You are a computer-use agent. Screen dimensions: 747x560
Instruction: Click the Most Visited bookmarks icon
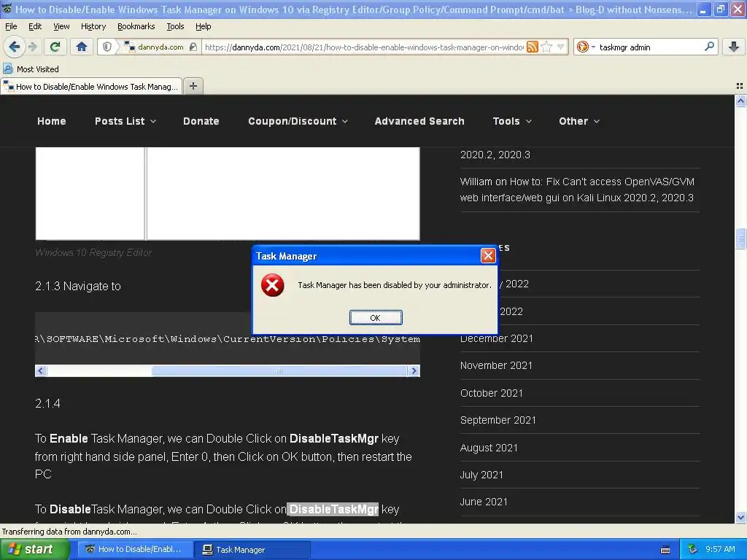7,69
